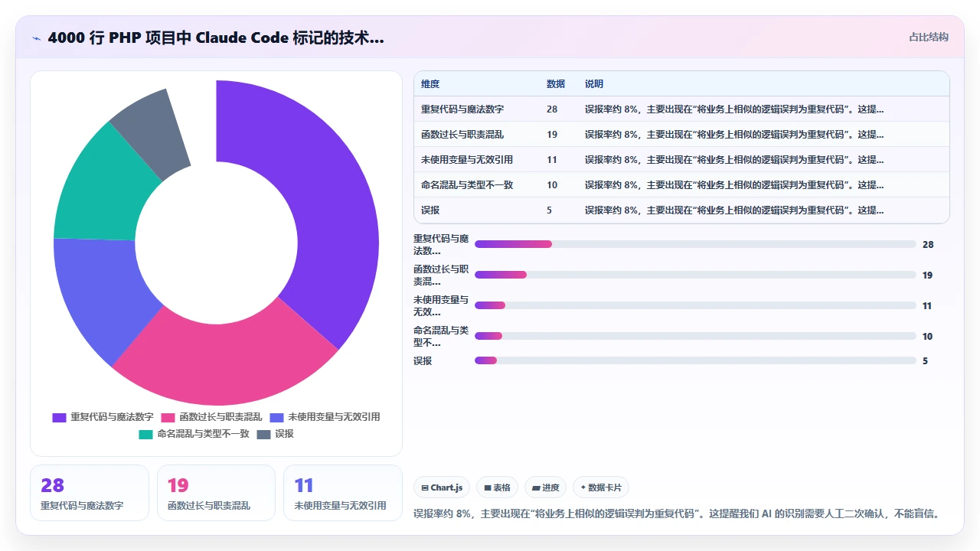Viewport: 980px width, 551px height.
Task: Click progress label 命名混乱与类型不…
Action: tap(441, 336)
